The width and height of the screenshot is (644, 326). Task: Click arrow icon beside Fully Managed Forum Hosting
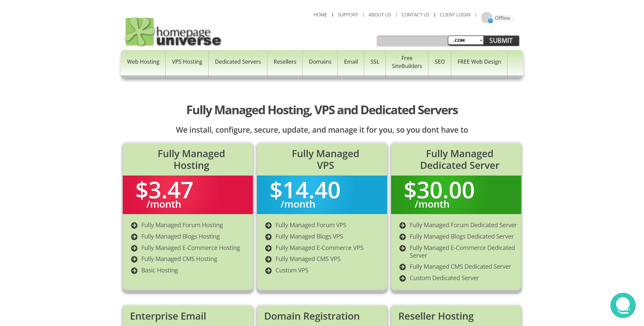click(134, 225)
